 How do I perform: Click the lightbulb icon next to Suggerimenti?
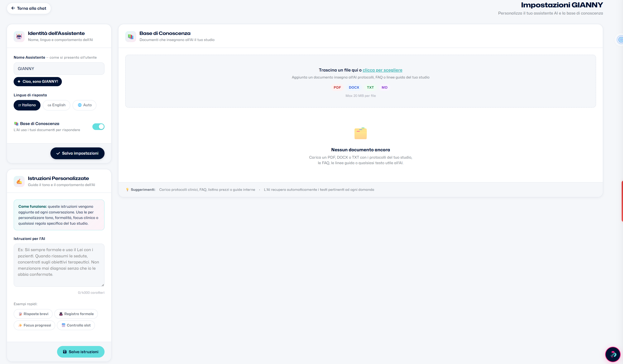[x=127, y=190]
